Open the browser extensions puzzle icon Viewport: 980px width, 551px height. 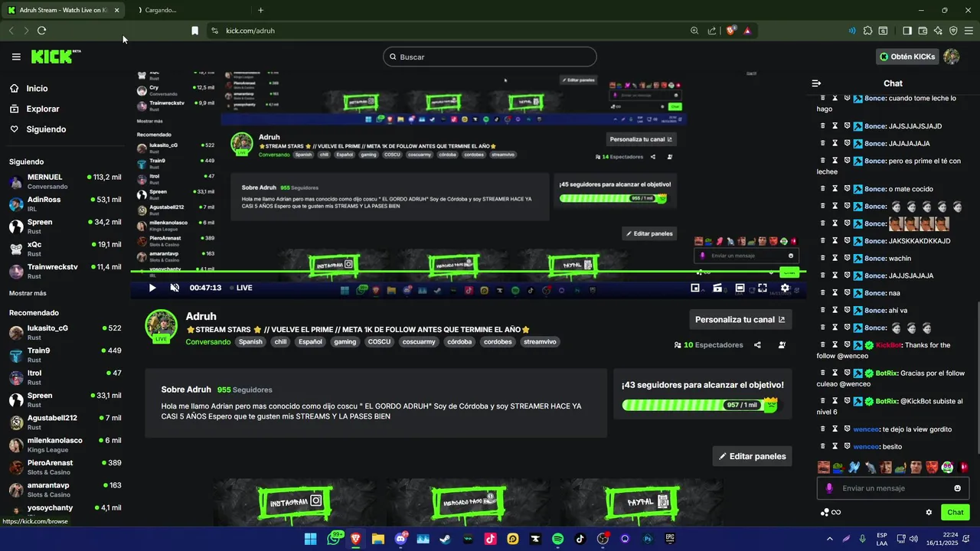pyautogui.click(x=867, y=31)
